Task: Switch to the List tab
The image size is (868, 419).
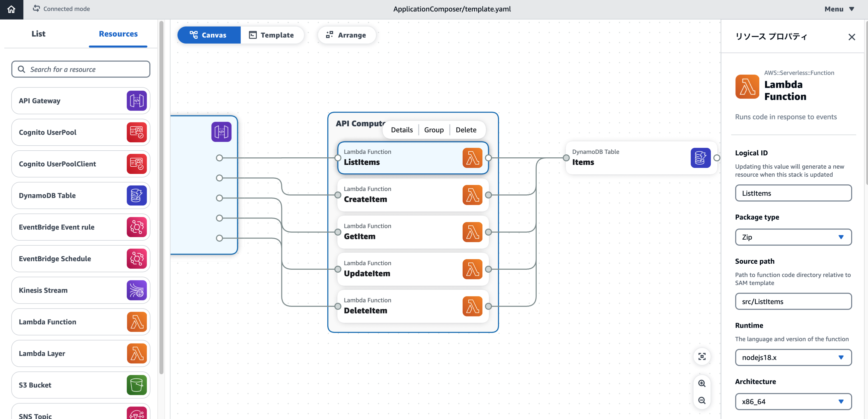Action: (x=38, y=34)
